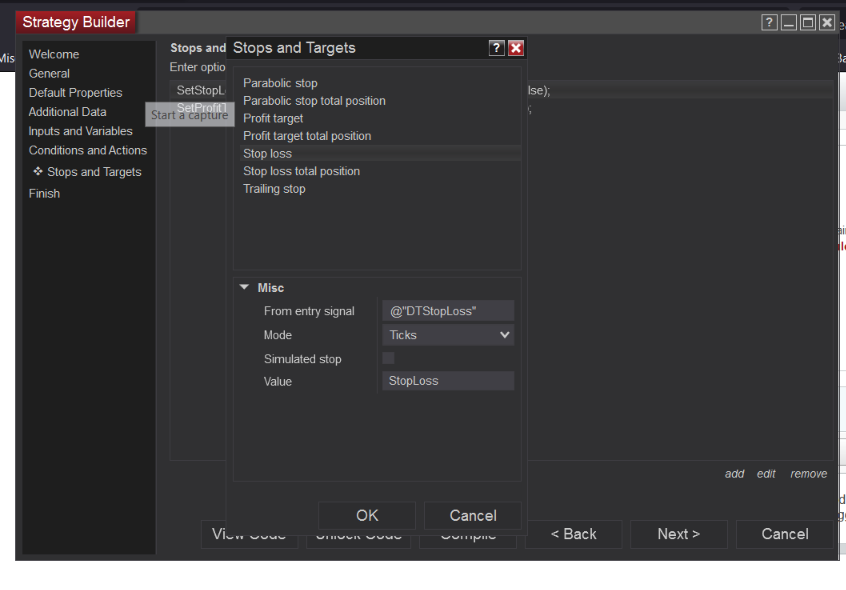Click the remove link

tap(808, 474)
